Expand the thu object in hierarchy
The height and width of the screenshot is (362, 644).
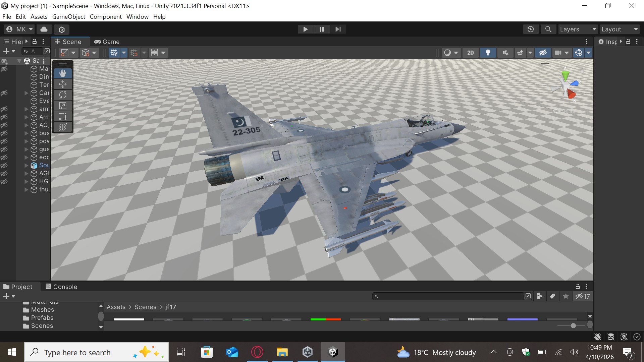[x=26, y=189]
